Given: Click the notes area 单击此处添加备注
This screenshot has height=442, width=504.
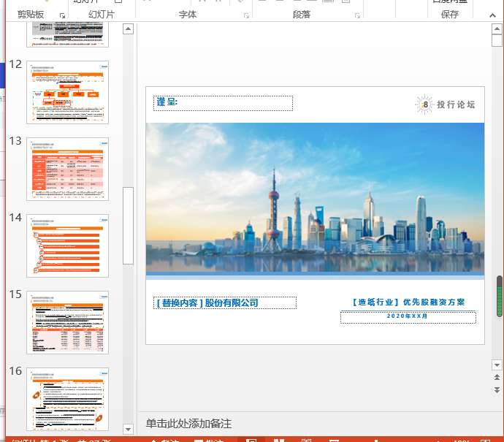Looking at the screenshot, I should (x=188, y=424).
